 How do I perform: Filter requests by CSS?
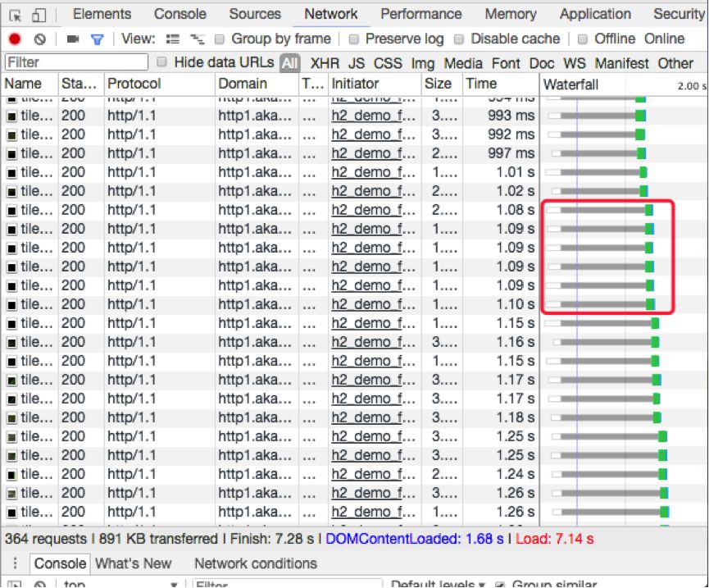[x=388, y=63]
